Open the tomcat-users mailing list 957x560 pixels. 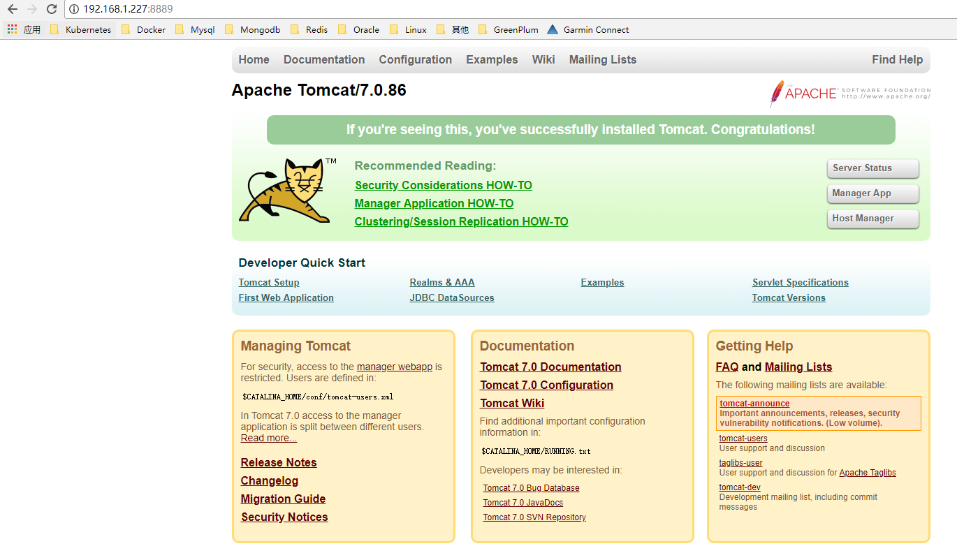(743, 439)
